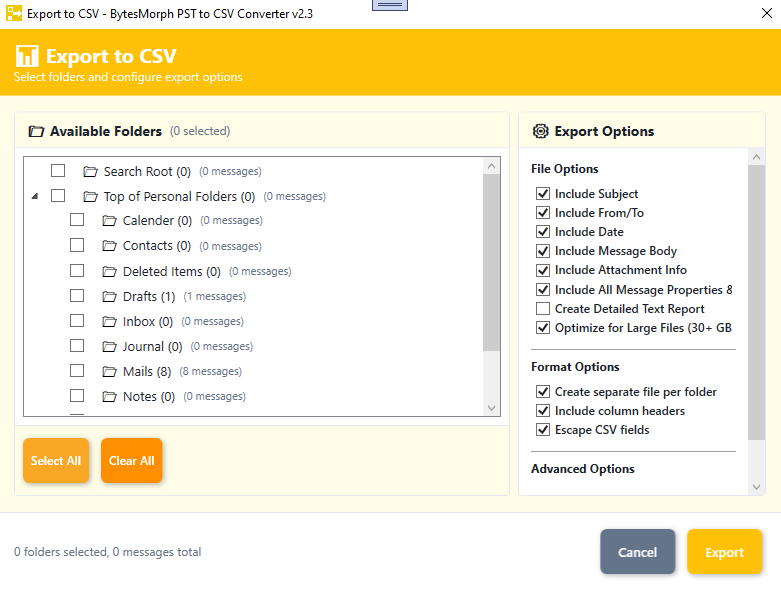
Task: Click the Journal folder icon
Action: 109,347
